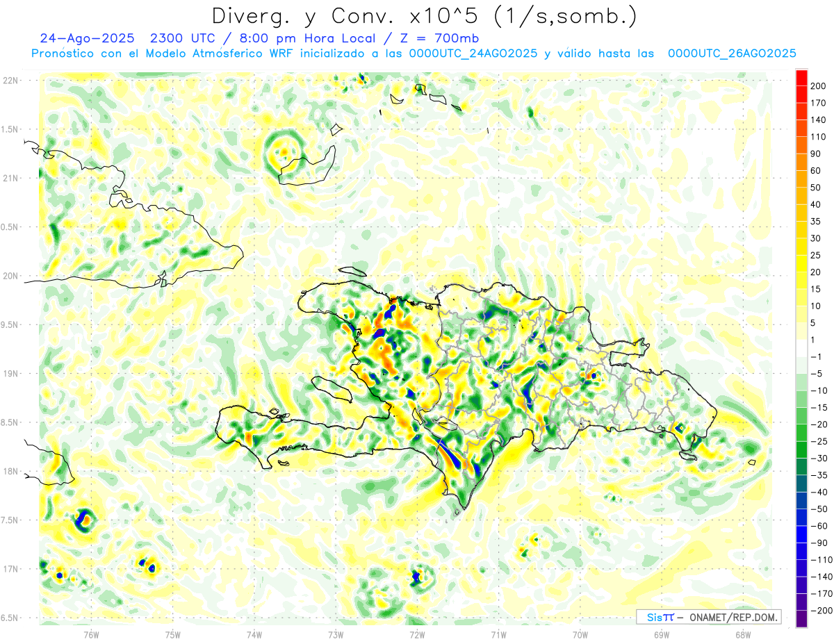Click the '74W' longitude label
The height and width of the screenshot is (644, 834).
[x=254, y=634]
